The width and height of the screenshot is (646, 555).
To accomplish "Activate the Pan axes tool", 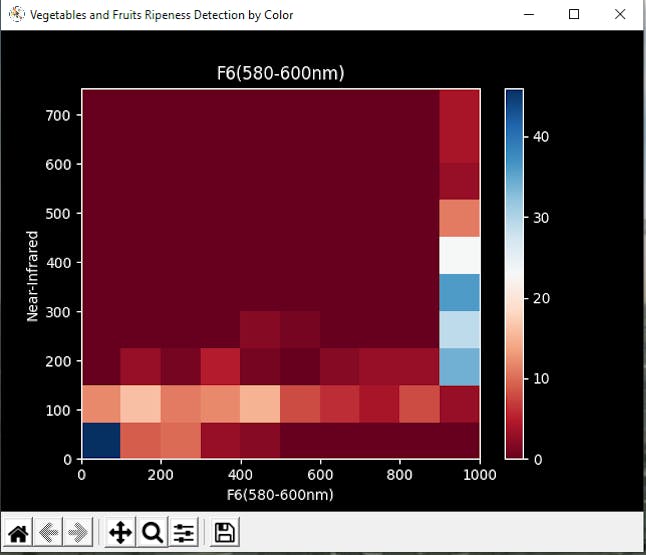I will (x=120, y=532).
